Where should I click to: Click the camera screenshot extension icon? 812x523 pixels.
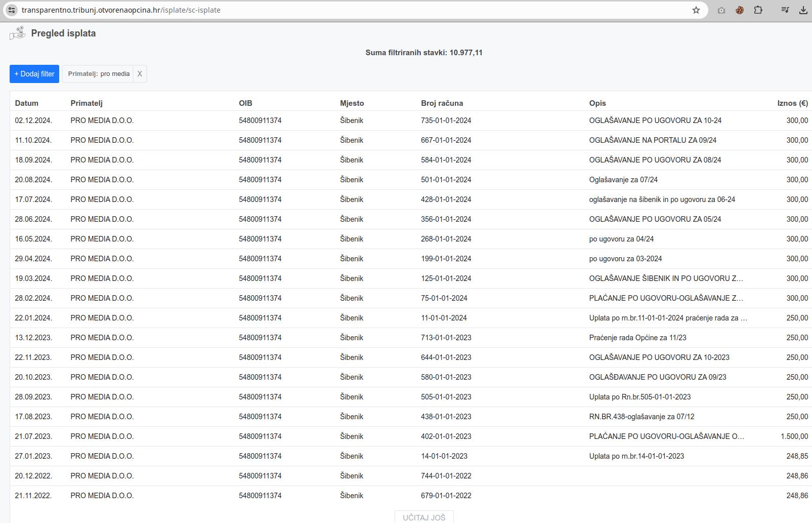coord(721,10)
